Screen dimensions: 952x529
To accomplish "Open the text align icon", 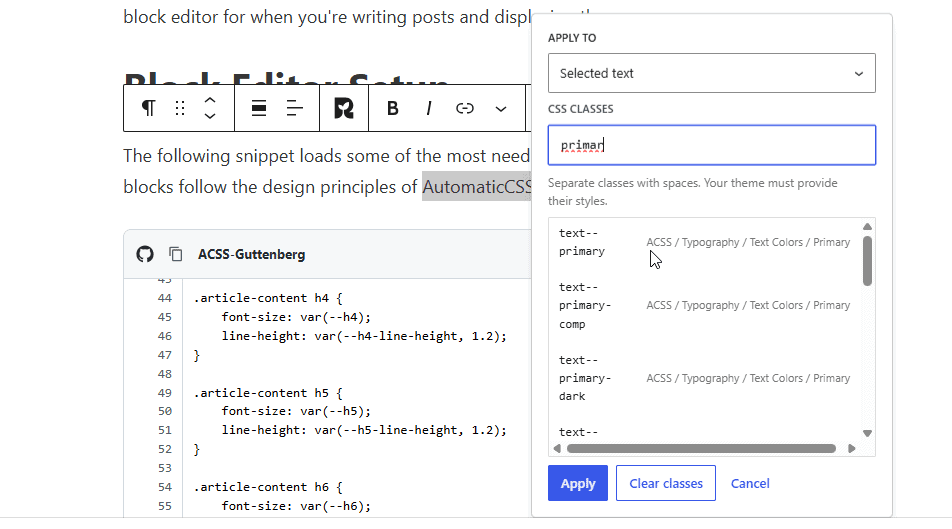I will coord(294,108).
